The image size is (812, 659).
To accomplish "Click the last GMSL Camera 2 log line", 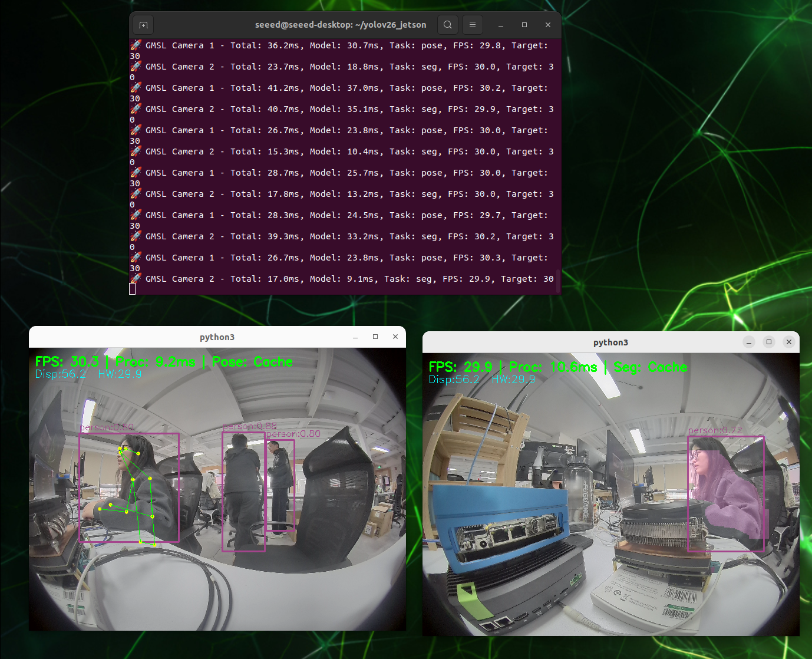I will tap(349, 279).
